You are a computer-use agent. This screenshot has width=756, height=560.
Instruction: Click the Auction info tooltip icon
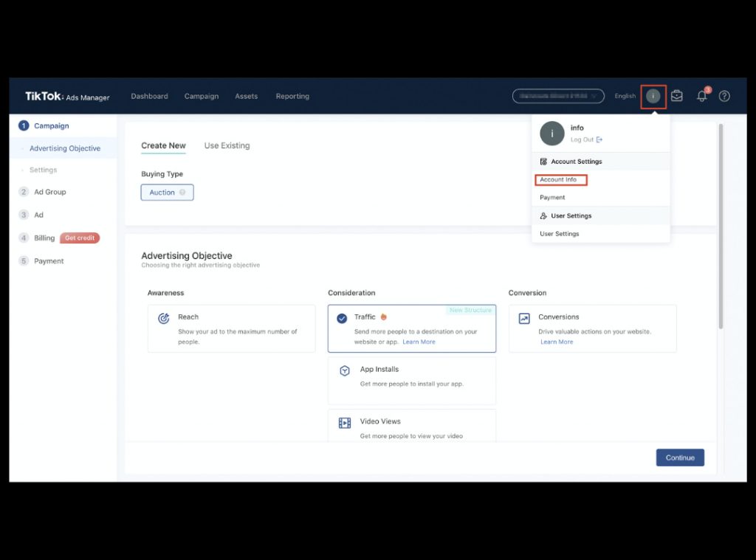[182, 193]
